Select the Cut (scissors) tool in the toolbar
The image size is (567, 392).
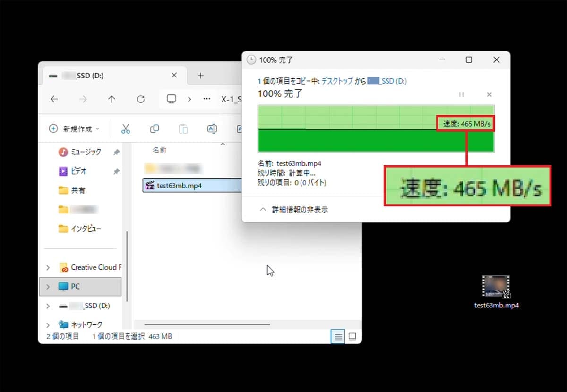click(126, 128)
